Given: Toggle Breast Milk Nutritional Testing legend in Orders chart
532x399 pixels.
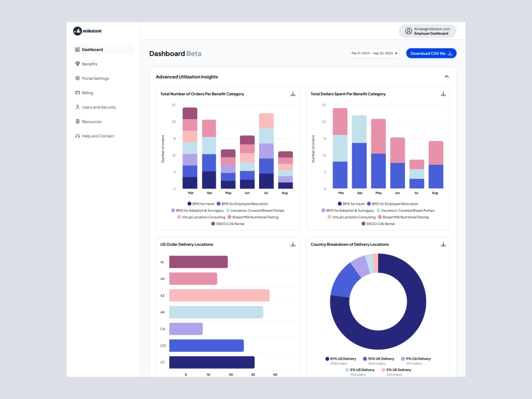Looking at the screenshot, I should 253,217.
